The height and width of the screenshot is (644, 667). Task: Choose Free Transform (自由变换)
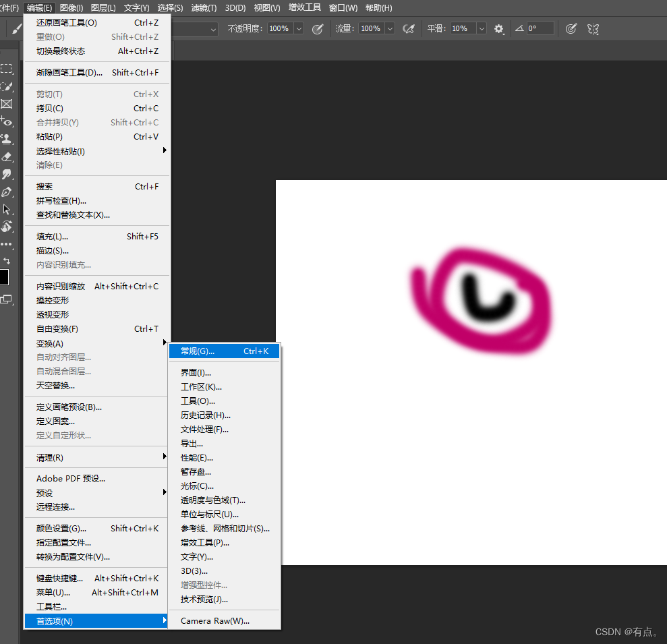pyautogui.click(x=97, y=329)
